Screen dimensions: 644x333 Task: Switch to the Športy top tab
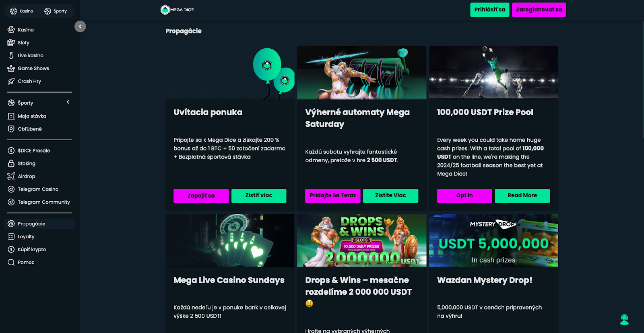pyautogui.click(x=56, y=11)
